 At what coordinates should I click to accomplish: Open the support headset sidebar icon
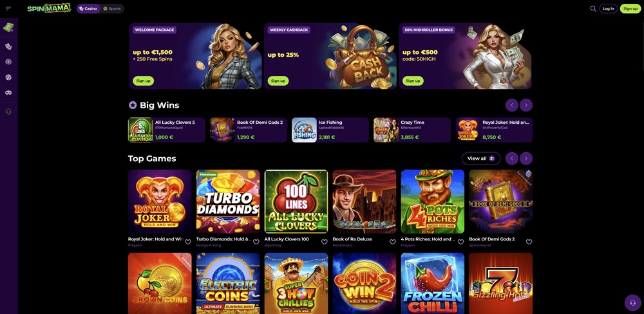(8, 112)
